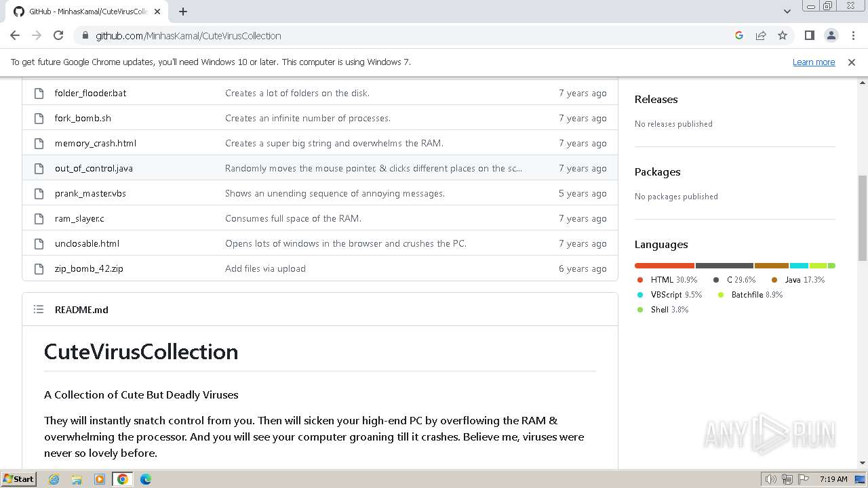Screen dimensions: 868x488
Task: Open the Windows Start menu
Action: pyautogui.click(x=18, y=479)
